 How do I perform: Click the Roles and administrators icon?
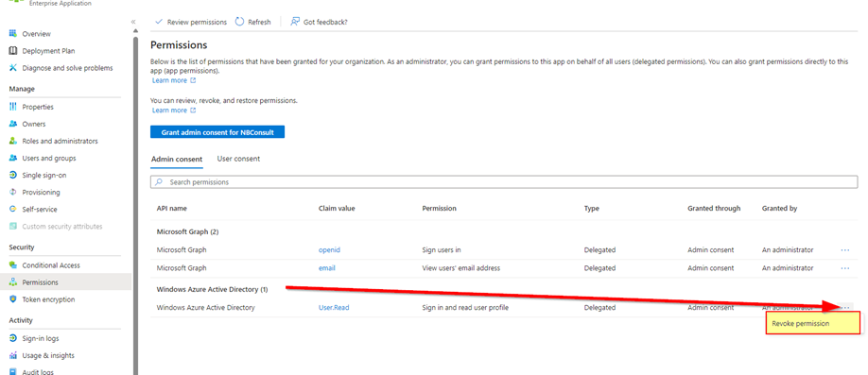13,141
